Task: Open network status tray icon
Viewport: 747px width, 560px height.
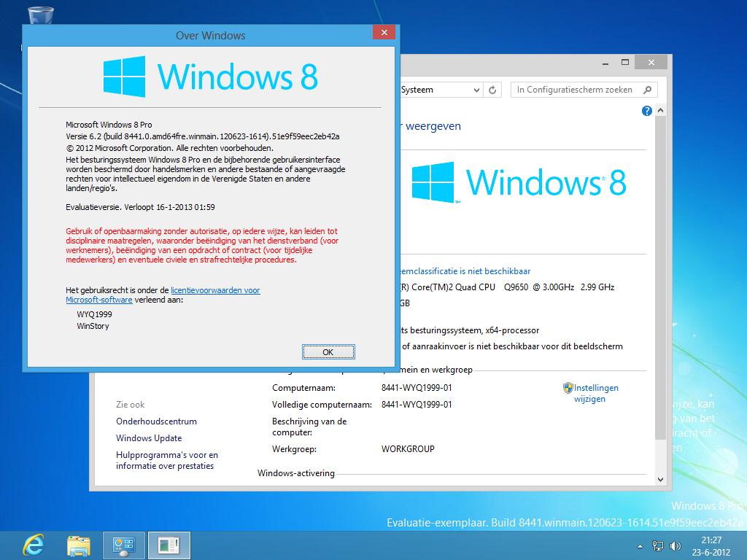Action: point(658,546)
